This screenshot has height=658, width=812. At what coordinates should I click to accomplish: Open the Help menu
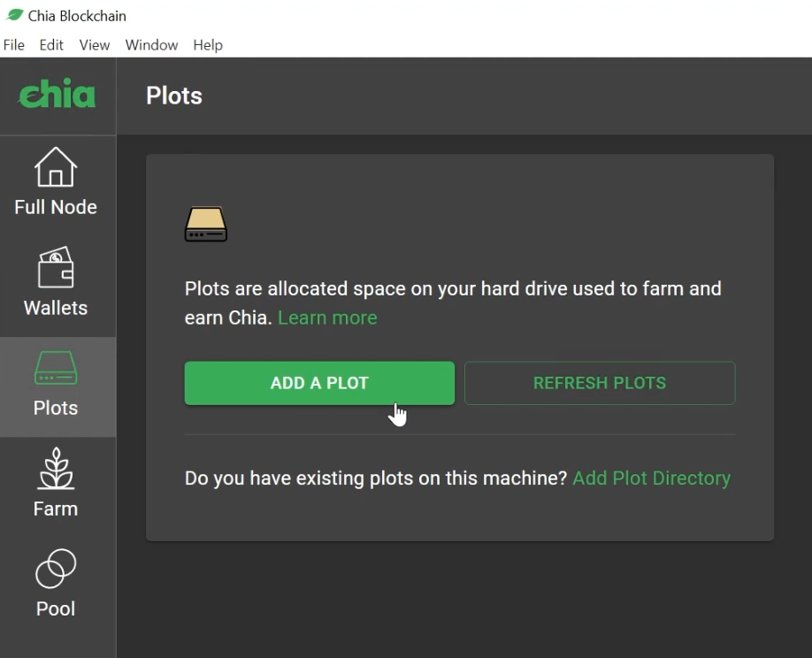click(208, 45)
